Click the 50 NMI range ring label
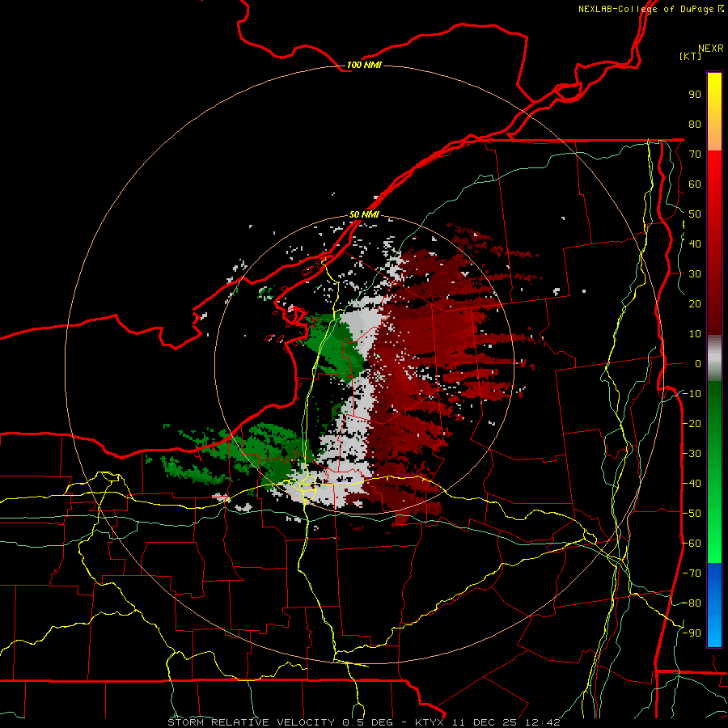 [364, 214]
